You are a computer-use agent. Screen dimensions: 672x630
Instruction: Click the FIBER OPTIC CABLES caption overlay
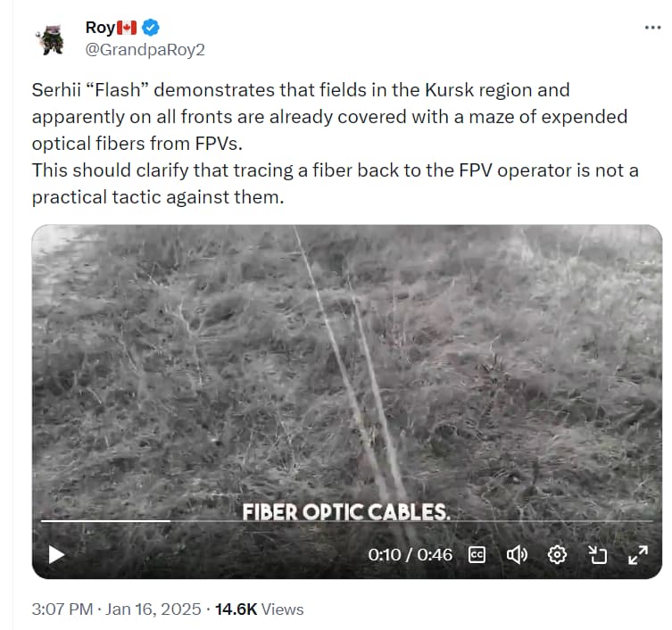pyautogui.click(x=346, y=511)
